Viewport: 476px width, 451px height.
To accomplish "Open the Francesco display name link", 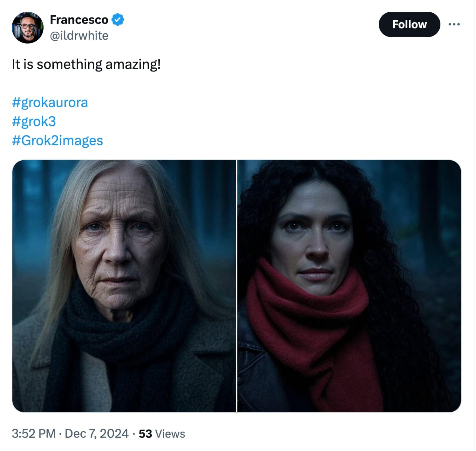I will click(x=79, y=20).
